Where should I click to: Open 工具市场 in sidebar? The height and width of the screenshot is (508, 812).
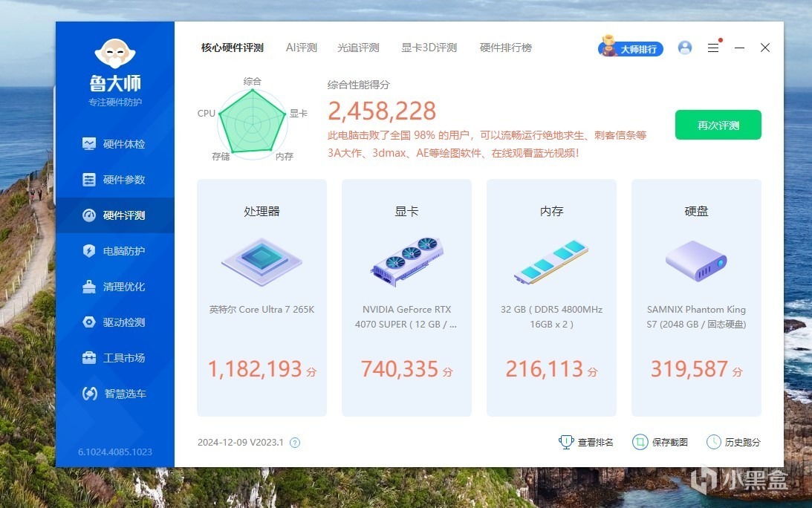[x=115, y=358]
